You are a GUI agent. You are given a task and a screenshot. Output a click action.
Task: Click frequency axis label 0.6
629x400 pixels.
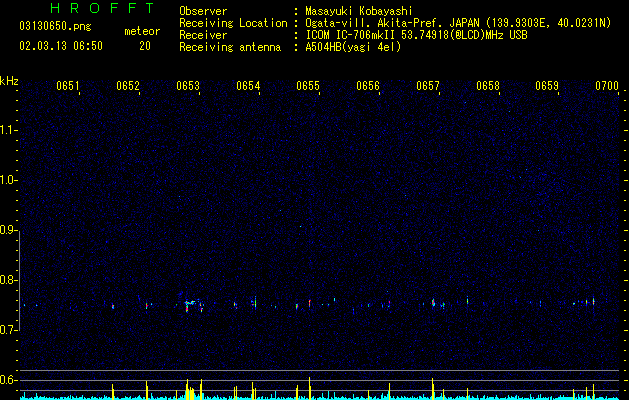[x=9, y=380]
